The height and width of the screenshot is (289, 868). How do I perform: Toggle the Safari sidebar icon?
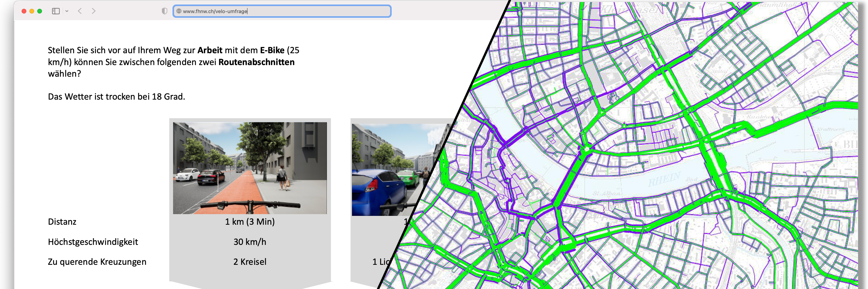56,11
